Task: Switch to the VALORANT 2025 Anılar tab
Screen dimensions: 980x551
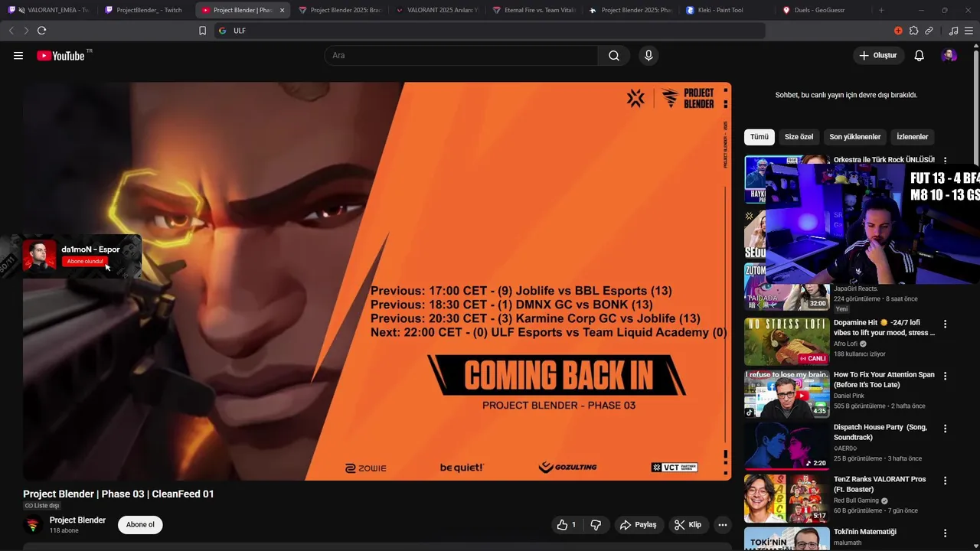Action: click(436, 10)
